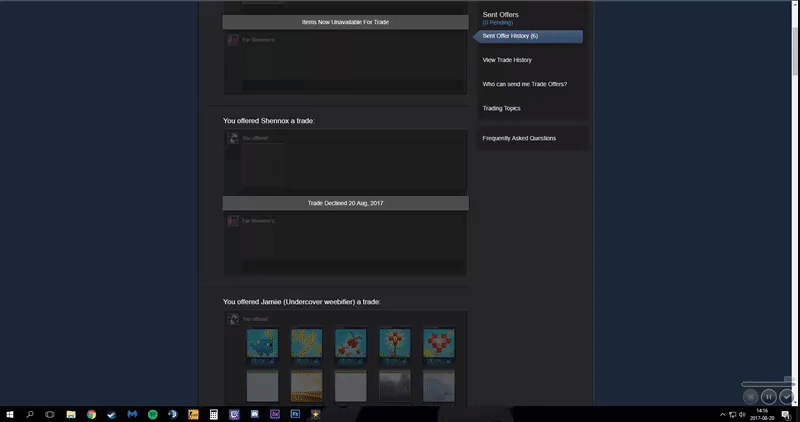Open the Action Center notifications icon
The width and height of the screenshot is (800, 422).
tap(786, 414)
